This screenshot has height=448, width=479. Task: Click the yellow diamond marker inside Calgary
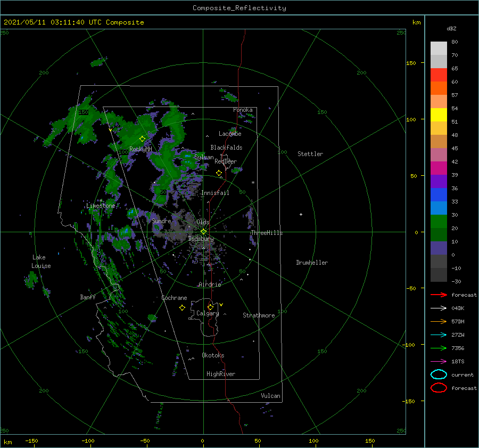210,307
